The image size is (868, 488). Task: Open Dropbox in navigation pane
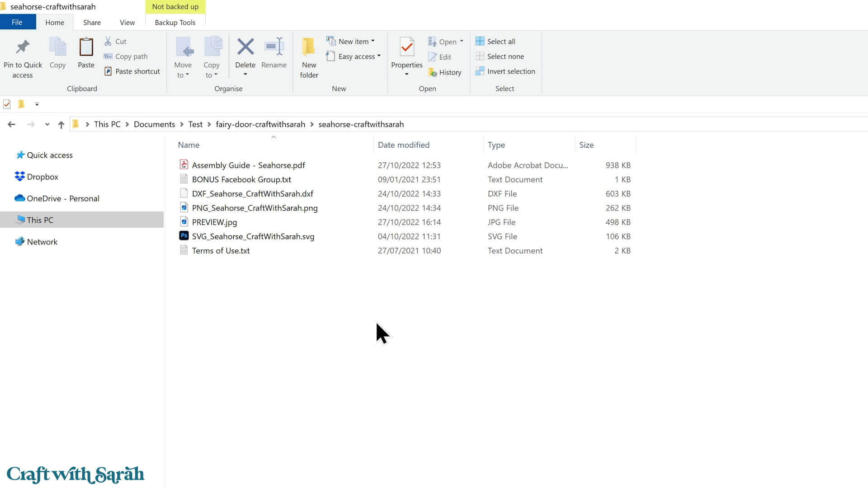[x=42, y=177]
